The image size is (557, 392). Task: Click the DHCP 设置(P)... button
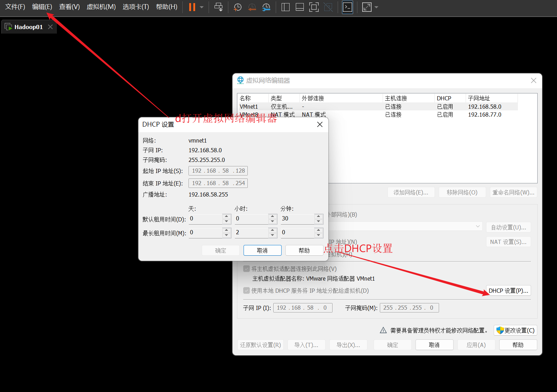point(509,291)
